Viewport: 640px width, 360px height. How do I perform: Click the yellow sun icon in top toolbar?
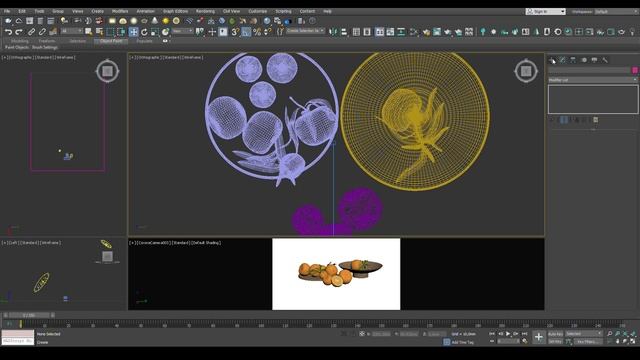pos(165,21)
